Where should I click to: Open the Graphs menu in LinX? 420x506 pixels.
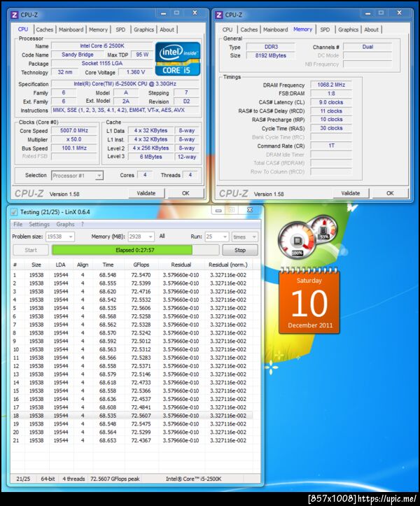tap(65, 224)
